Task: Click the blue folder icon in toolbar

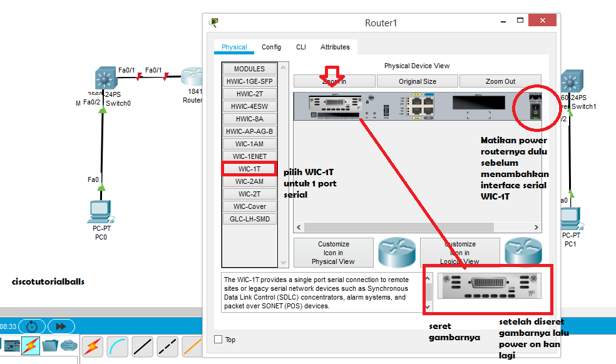Action: click(50, 344)
